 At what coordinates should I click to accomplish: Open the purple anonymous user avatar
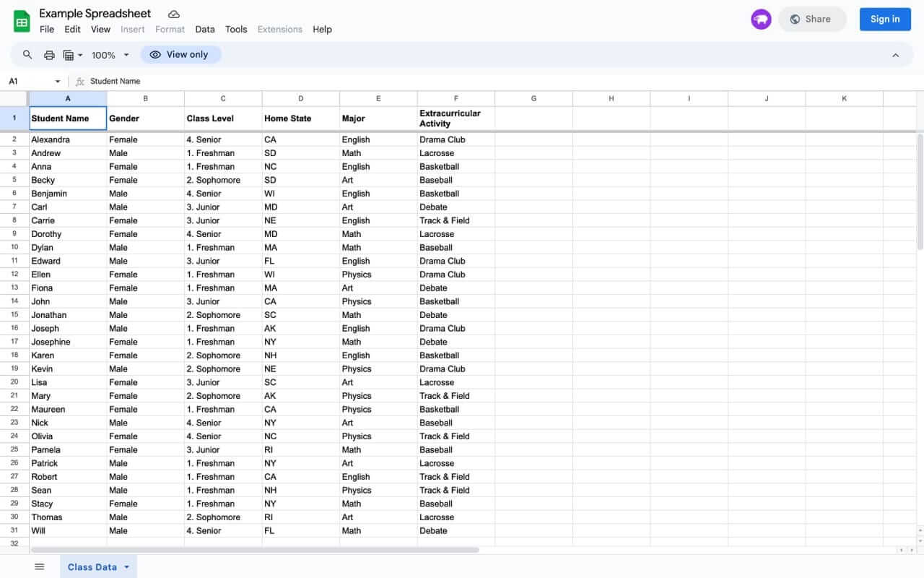(x=761, y=20)
